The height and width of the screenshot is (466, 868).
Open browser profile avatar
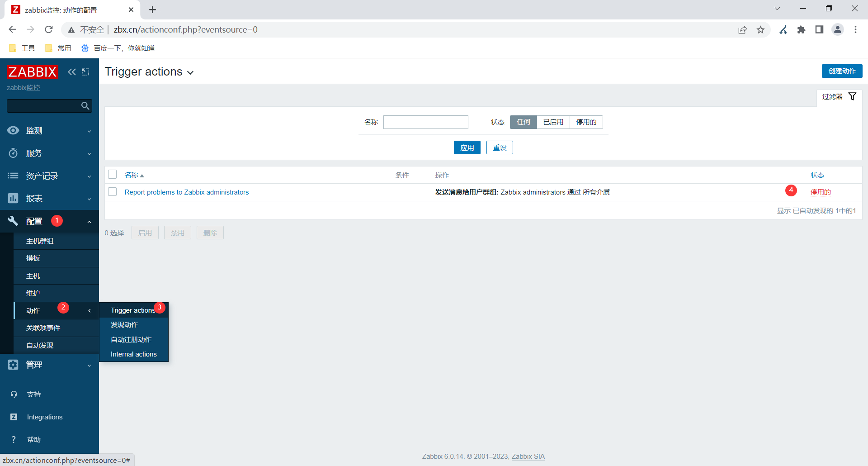pos(838,30)
